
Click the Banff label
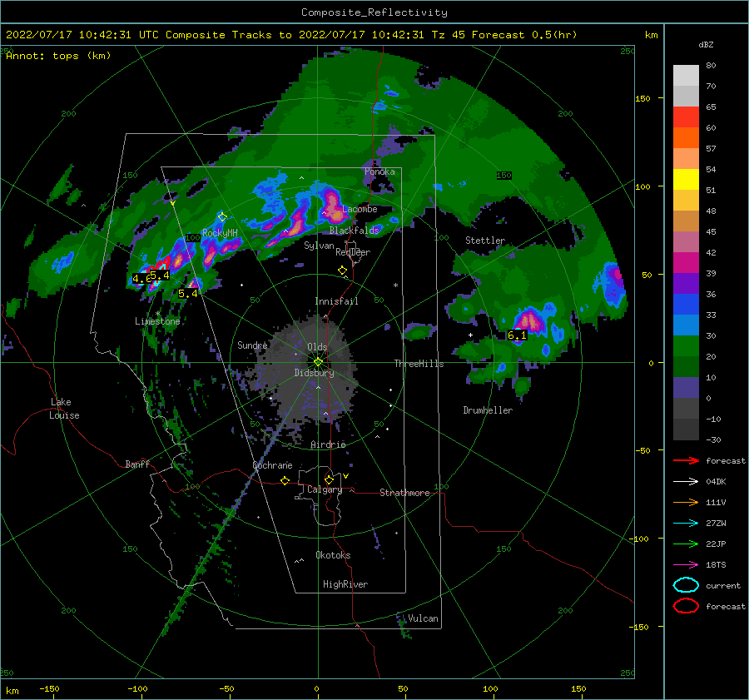(x=137, y=464)
